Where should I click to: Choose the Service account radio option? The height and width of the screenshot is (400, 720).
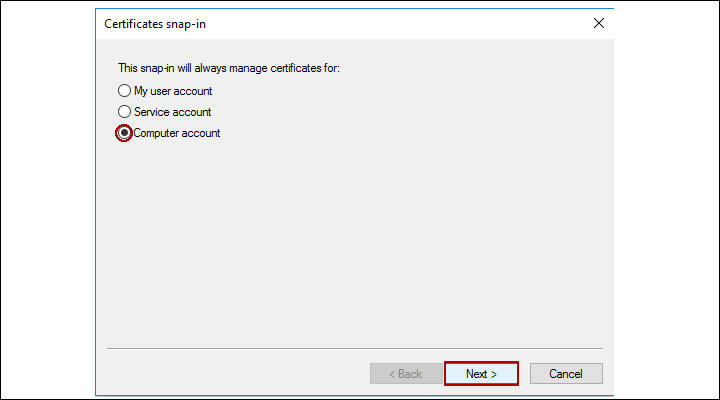[124, 112]
